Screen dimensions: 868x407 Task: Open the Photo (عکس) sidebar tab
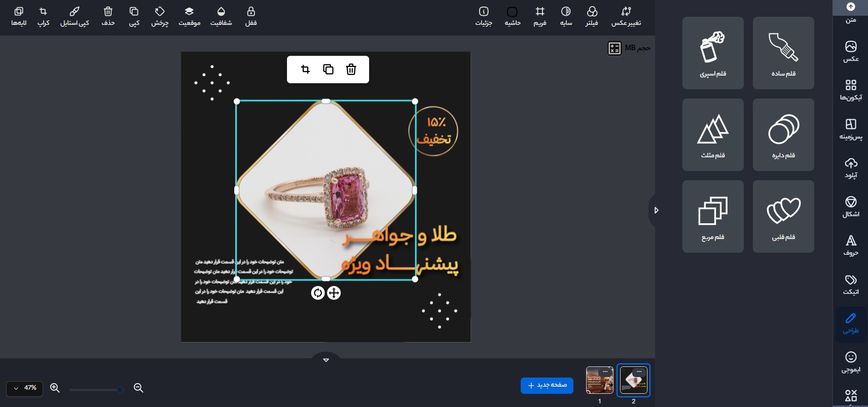(x=851, y=51)
